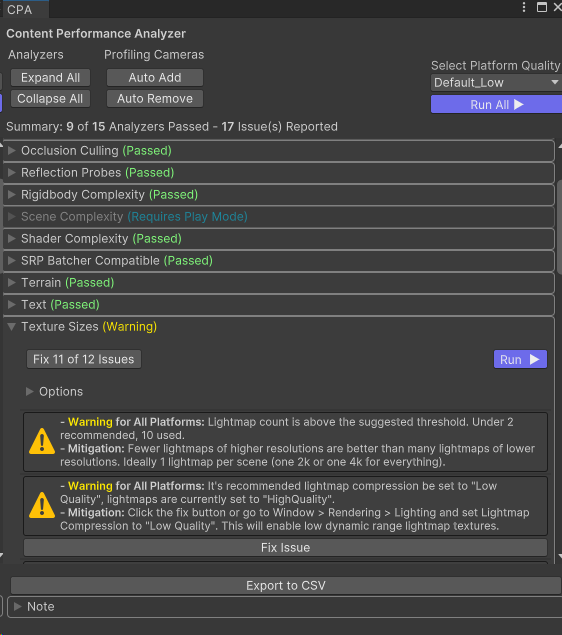
Task: Click the Content Performance Analyzer title
Action: 96,34
